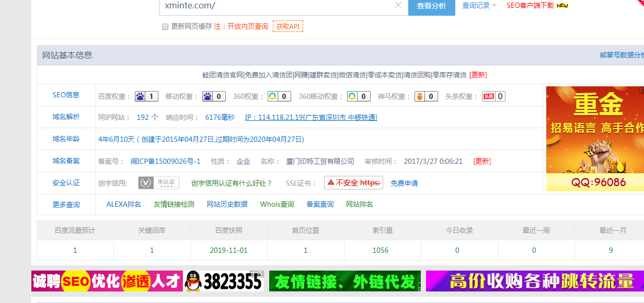
Task: Open 友情链接检测 tool
Action: [x=174, y=204]
